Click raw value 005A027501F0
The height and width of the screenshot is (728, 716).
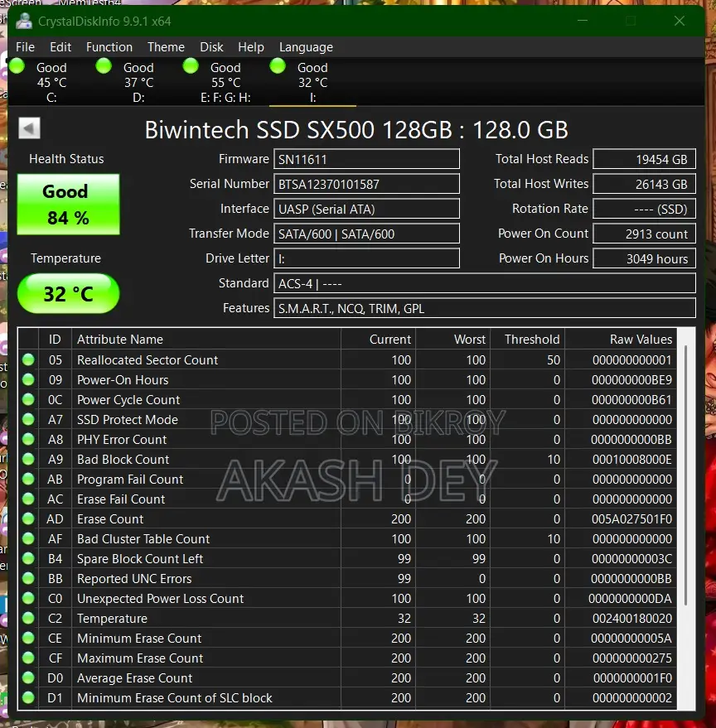click(632, 519)
